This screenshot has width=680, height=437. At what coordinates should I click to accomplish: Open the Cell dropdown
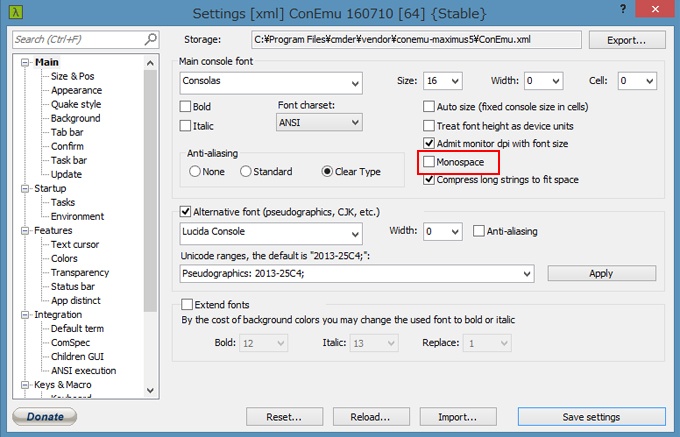click(638, 81)
